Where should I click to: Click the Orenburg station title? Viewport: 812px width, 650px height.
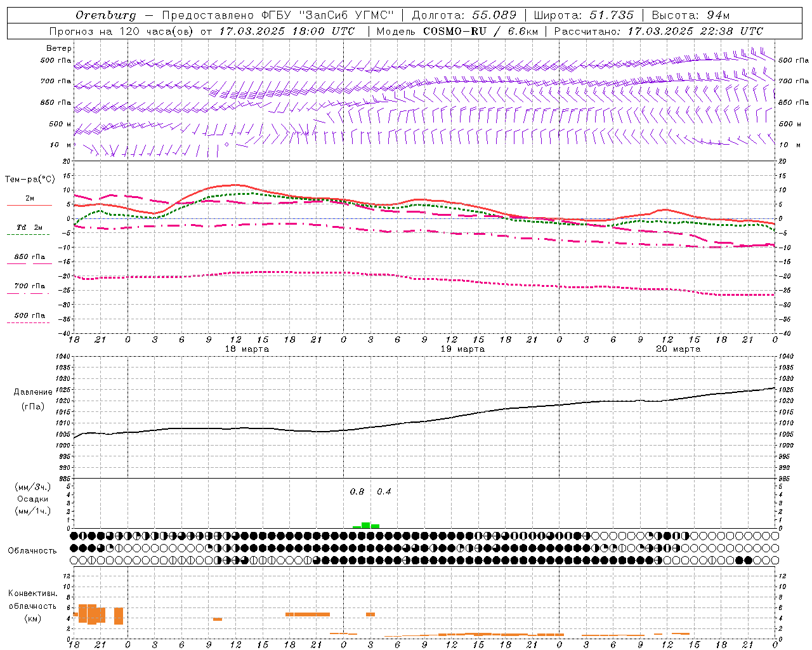(105, 15)
